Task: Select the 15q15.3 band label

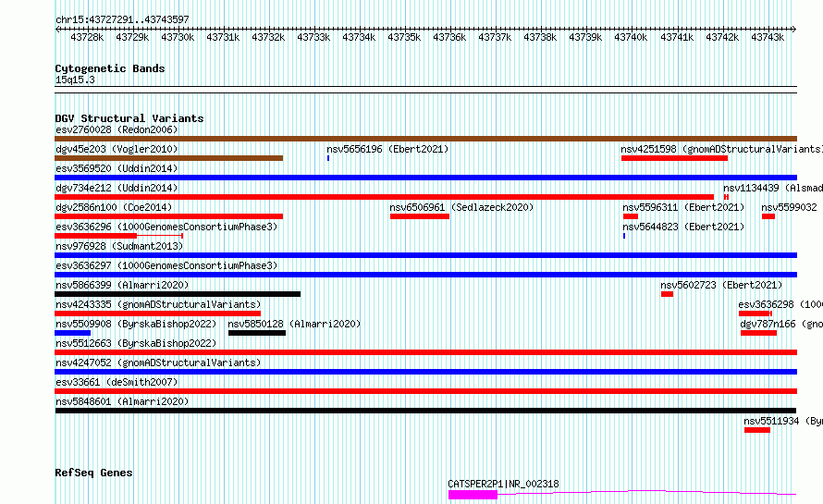Action: (75, 80)
